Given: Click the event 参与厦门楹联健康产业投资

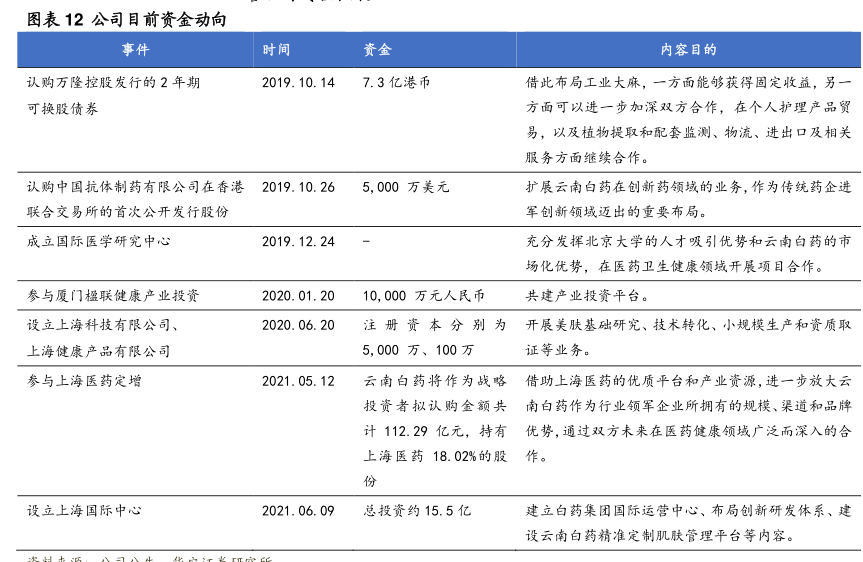Looking at the screenshot, I should (x=113, y=296).
